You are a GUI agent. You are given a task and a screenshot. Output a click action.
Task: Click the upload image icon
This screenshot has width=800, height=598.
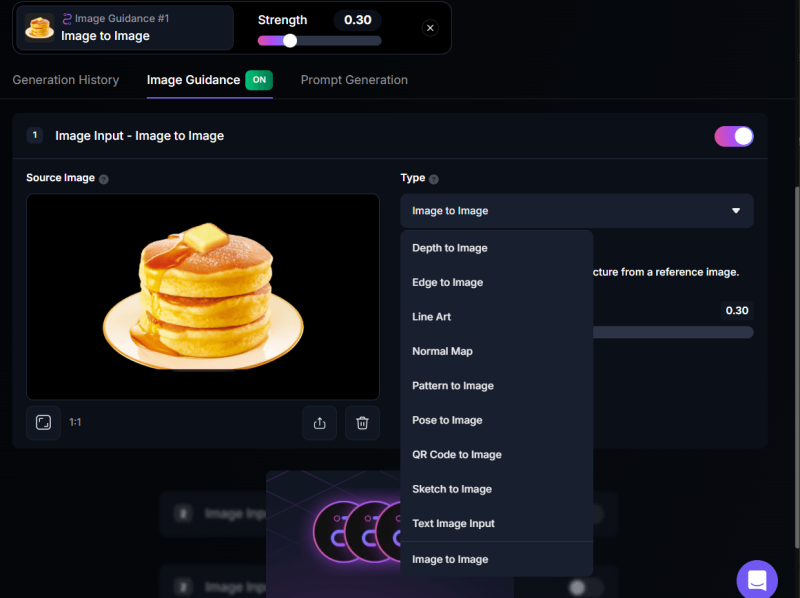point(320,423)
